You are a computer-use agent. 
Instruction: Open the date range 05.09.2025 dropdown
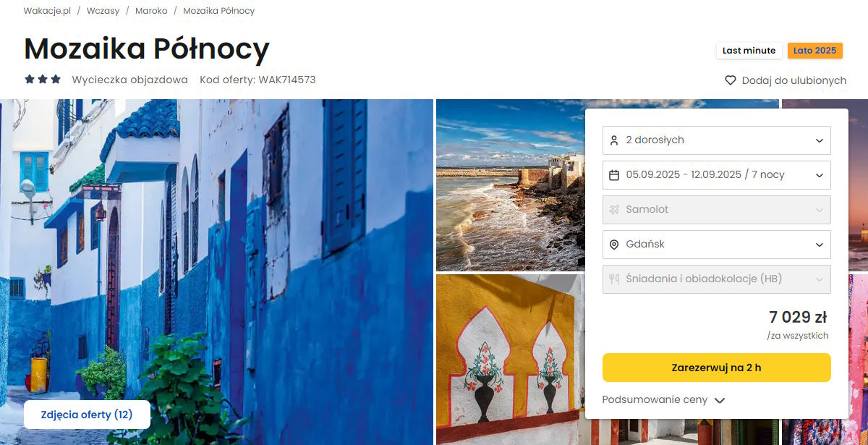716,175
